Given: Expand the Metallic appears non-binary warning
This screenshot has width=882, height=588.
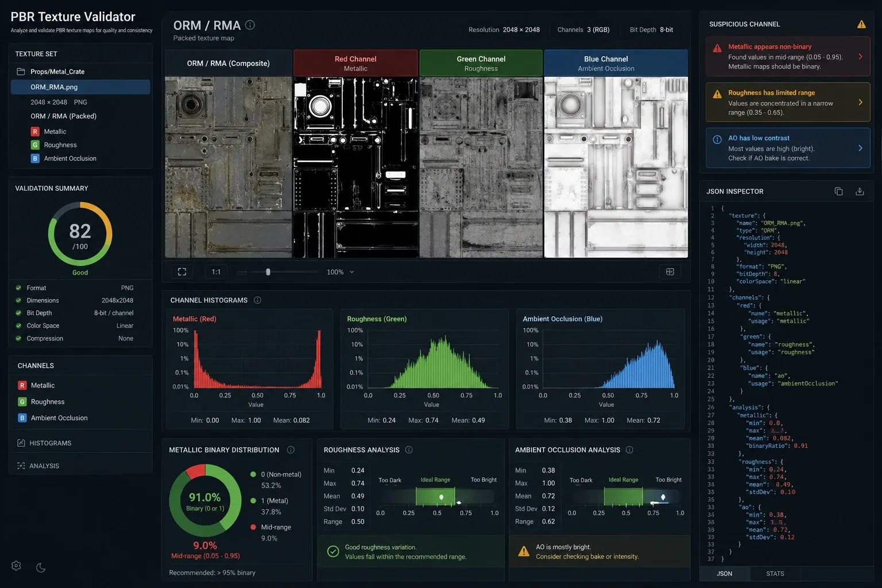Looking at the screenshot, I should (x=860, y=56).
